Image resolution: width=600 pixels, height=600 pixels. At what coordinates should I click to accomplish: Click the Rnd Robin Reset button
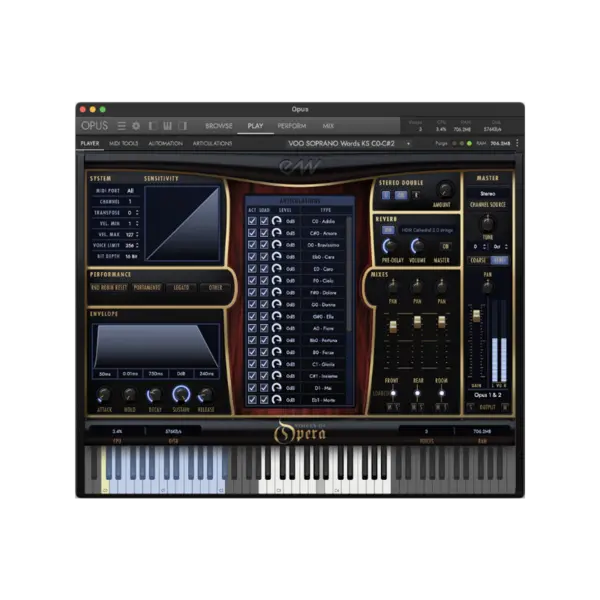(109, 287)
